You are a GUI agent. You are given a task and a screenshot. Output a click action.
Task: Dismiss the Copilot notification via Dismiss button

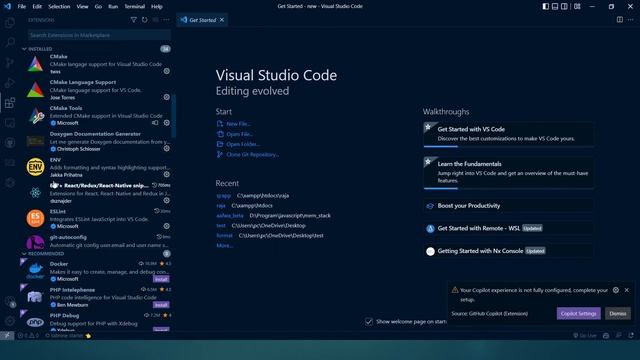click(618, 313)
